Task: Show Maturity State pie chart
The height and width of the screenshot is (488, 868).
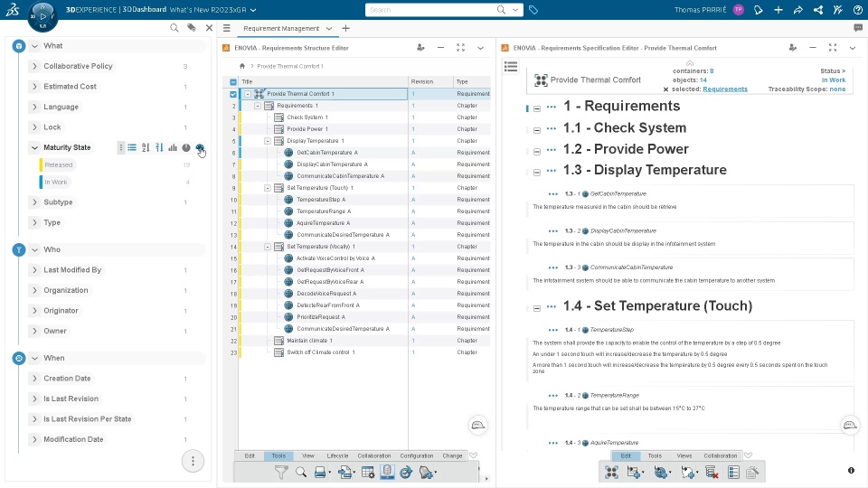Action: coord(186,147)
